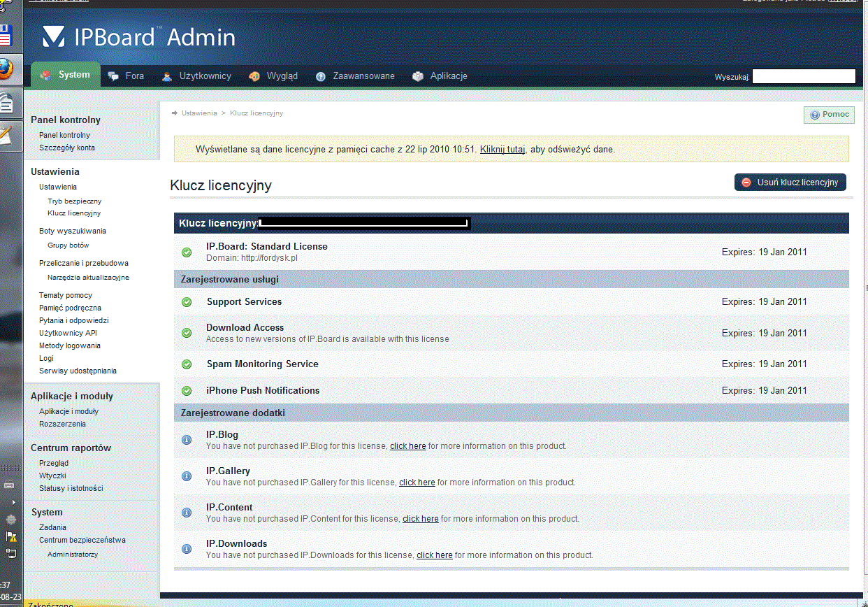Open Centrum bezpieczeństwa in the sidebar
This screenshot has height=607, width=868.
pos(82,540)
